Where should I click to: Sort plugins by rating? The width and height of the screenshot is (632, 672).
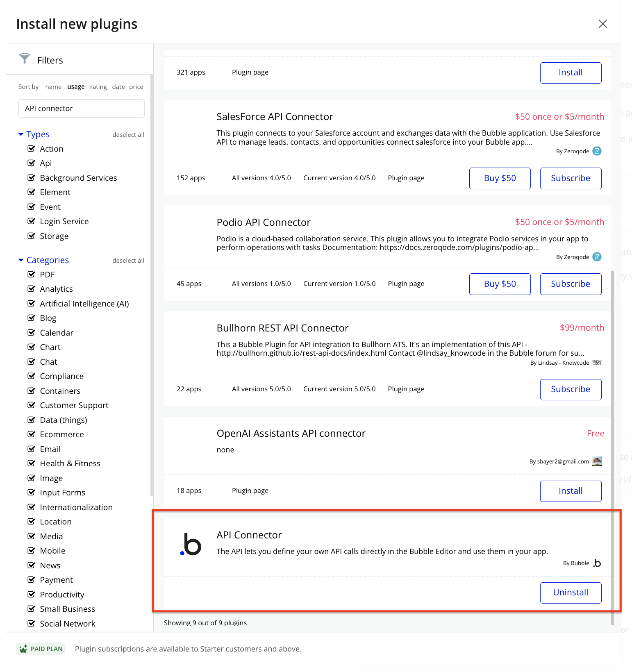click(98, 87)
